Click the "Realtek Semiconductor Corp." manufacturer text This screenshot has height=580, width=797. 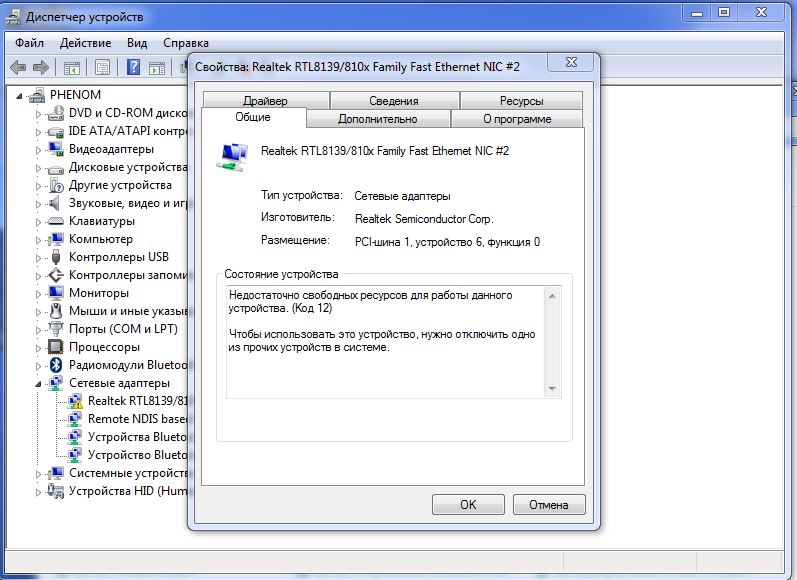pyautogui.click(x=424, y=219)
